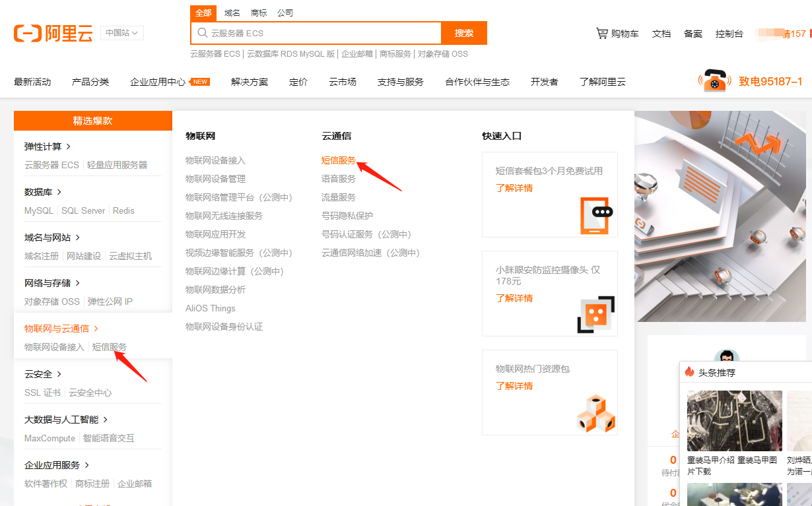
Task: Click 了解详情 for security camera offer
Action: 514,298
